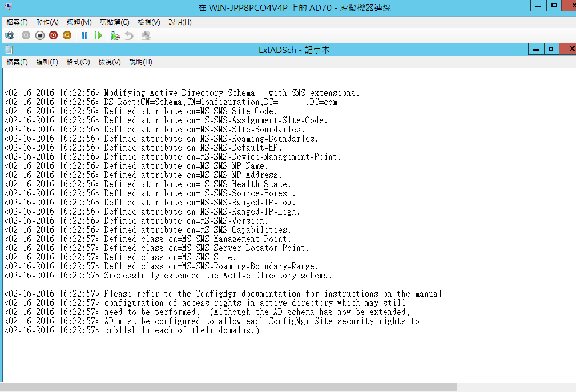Image resolution: width=576 pixels, height=392 pixels.
Task: Click the 'mS-SMS-Version' line
Action: (136, 221)
